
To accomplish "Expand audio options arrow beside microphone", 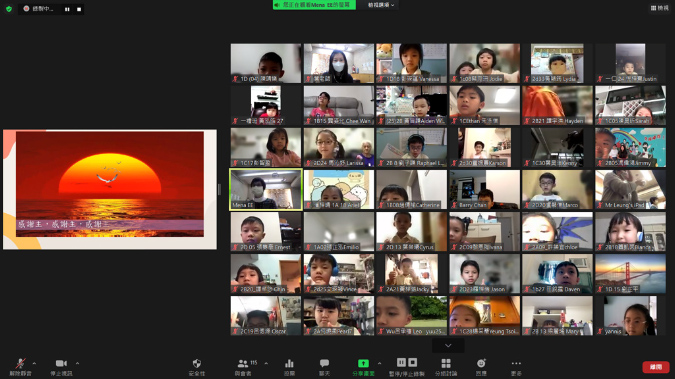I will tap(34, 363).
